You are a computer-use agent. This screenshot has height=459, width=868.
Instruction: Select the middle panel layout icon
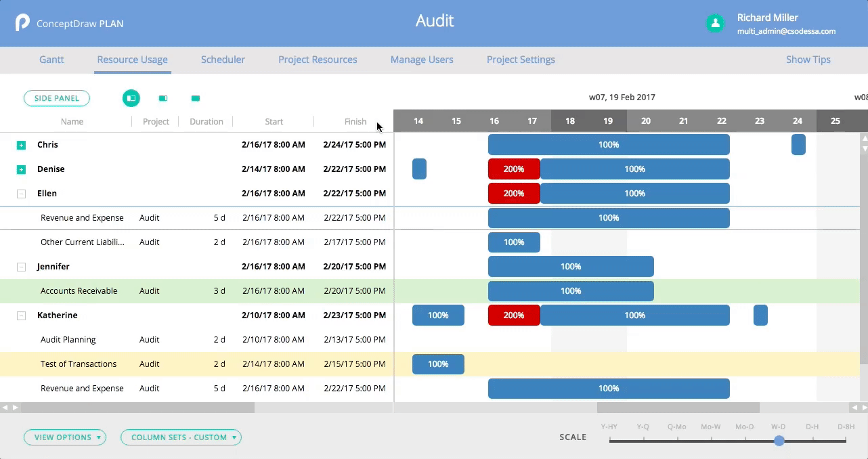pos(163,98)
